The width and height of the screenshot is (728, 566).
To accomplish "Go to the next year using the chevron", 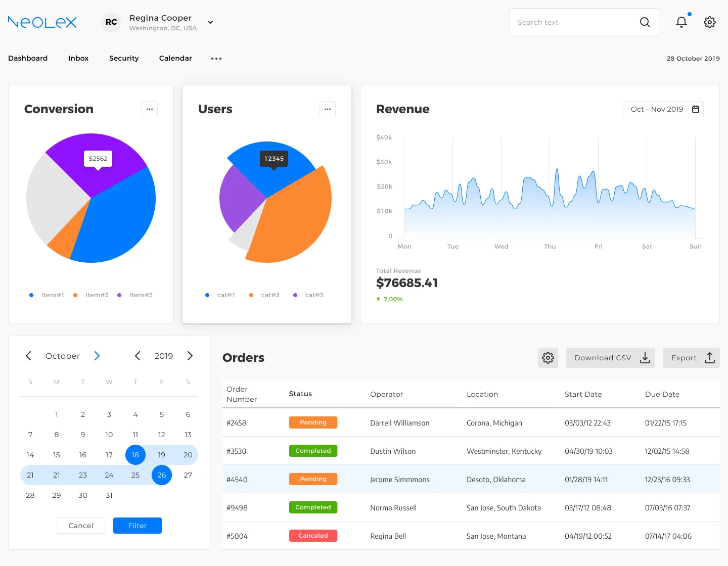I will (190, 356).
